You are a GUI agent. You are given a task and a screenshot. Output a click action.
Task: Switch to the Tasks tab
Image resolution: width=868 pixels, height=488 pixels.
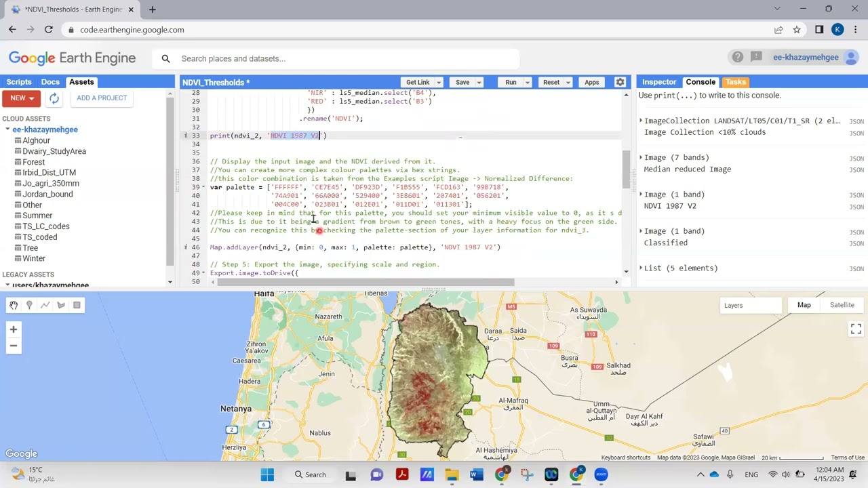(x=736, y=82)
